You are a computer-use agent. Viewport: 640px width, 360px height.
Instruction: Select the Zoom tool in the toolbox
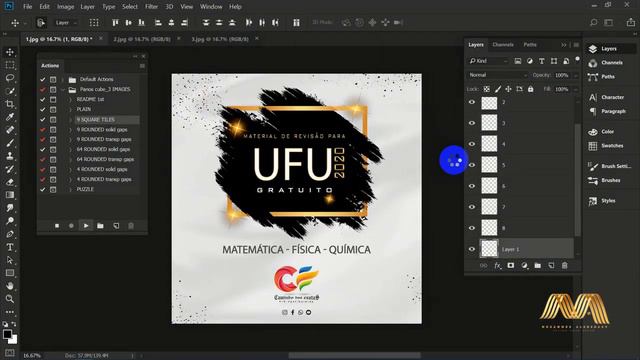coord(10,299)
